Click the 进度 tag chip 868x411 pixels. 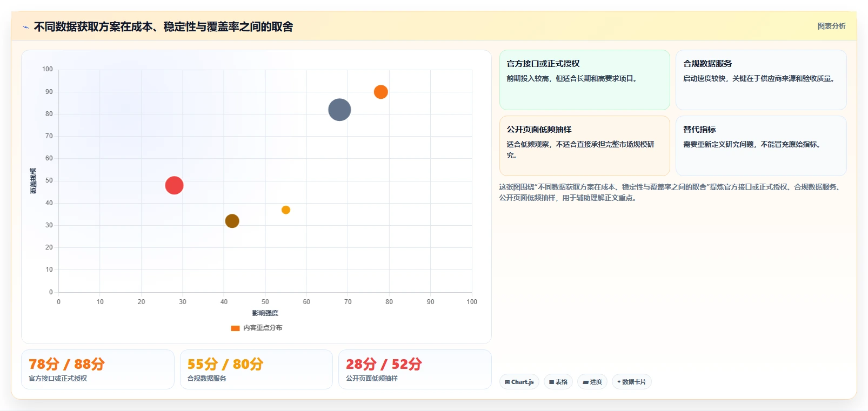click(592, 382)
